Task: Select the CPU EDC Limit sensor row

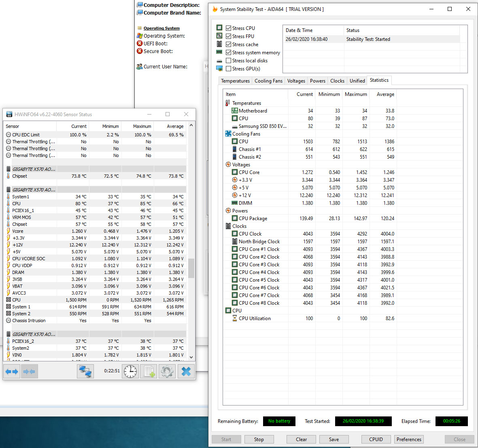Action: (x=95, y=135)
